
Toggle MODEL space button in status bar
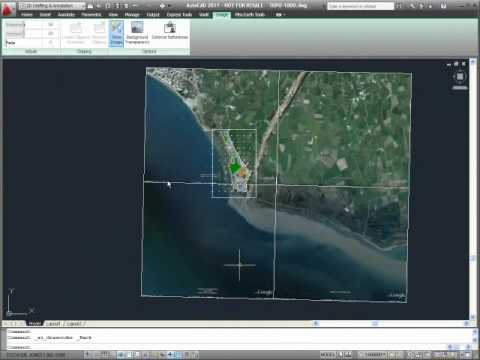[x=328, y=355]
